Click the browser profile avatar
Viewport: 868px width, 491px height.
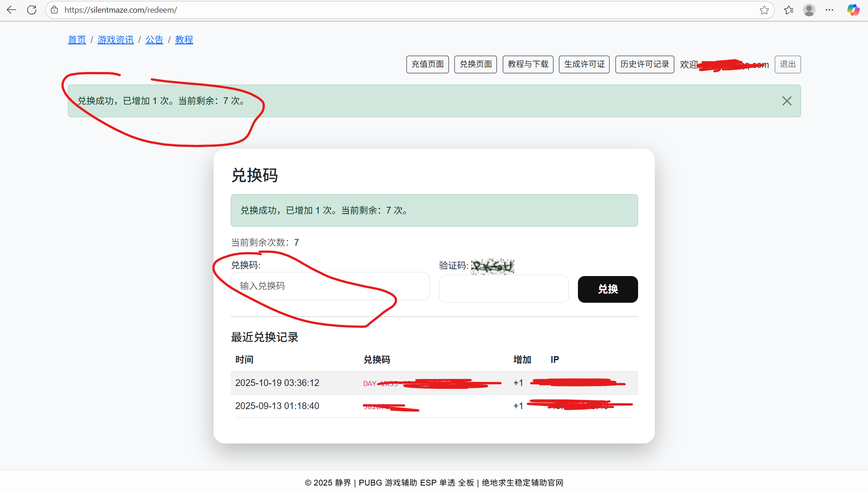coord(809,10)
